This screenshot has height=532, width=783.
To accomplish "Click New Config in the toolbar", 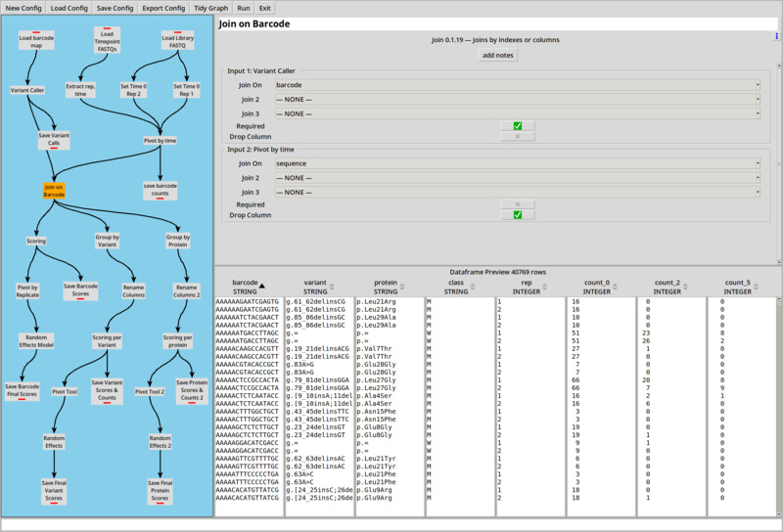I will coord(23,8).
